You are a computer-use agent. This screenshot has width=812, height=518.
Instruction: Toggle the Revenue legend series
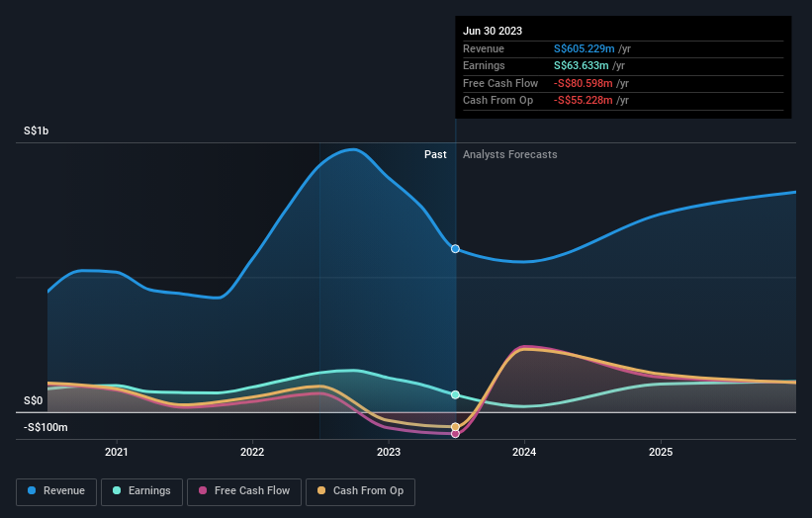point(56,491)
